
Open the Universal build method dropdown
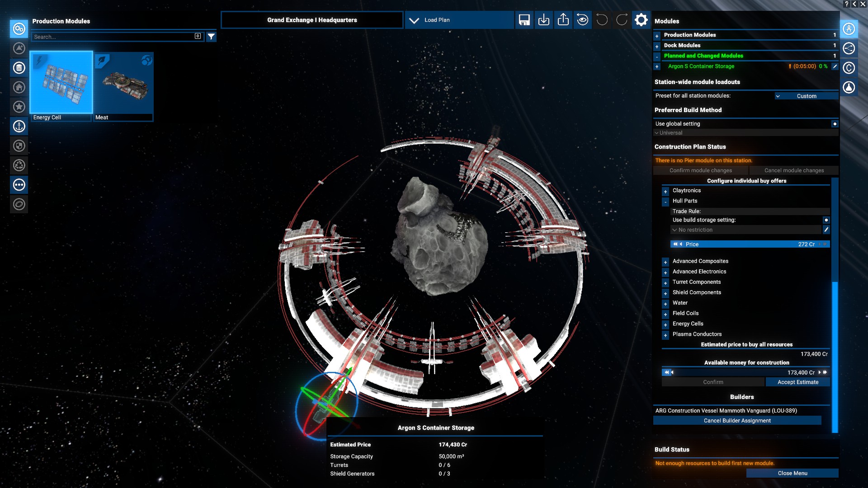(746, 133)
